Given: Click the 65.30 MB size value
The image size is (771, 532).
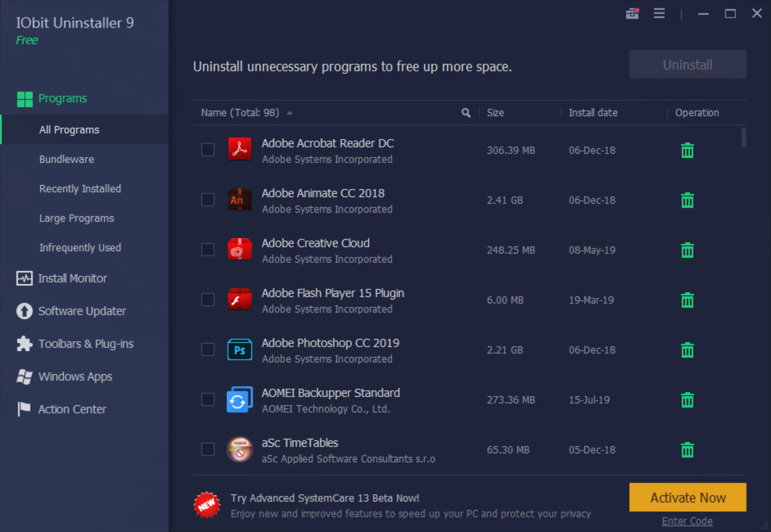Looking at the screenshot, I should coord(508,450).
